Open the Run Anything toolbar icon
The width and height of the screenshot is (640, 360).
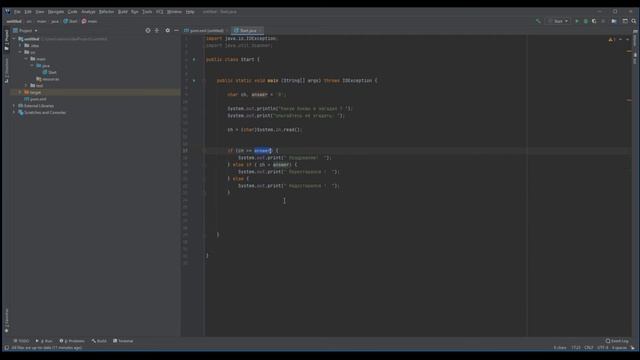pos(625,21)
